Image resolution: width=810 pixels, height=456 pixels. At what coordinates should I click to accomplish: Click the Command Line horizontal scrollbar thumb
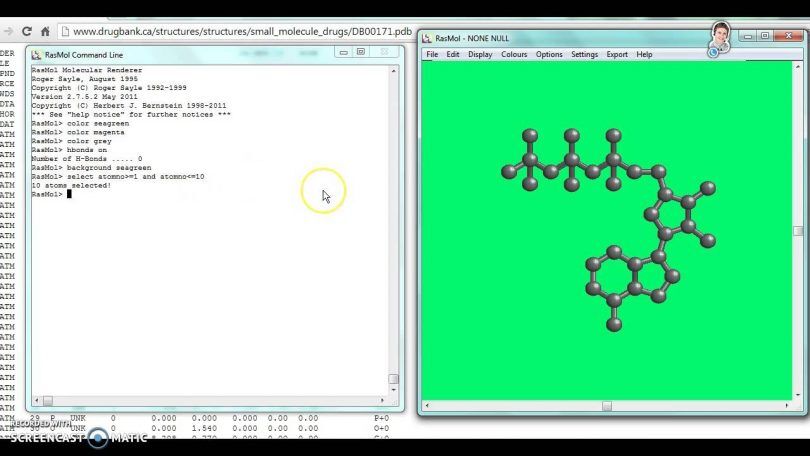click(x=48, y=400)
